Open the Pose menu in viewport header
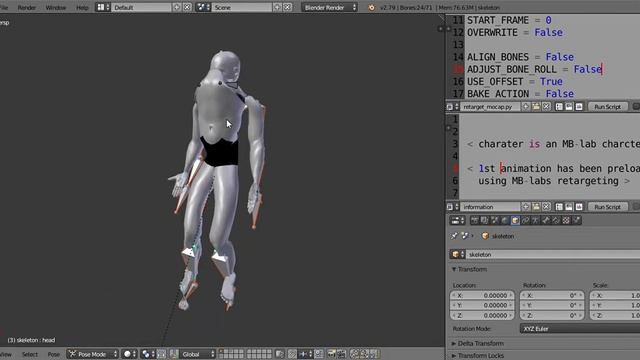The image size is (640, 360). click(53, 354)
